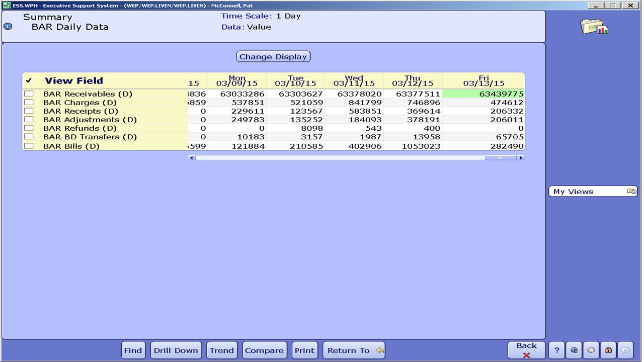
Task: Click the BD Transfers value 13958
Action: (x=426, y=137)
